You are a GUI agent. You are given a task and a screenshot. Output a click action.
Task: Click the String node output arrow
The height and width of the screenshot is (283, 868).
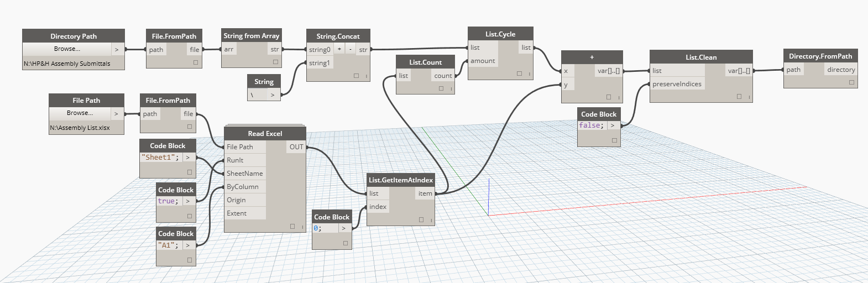pos(273,95)
